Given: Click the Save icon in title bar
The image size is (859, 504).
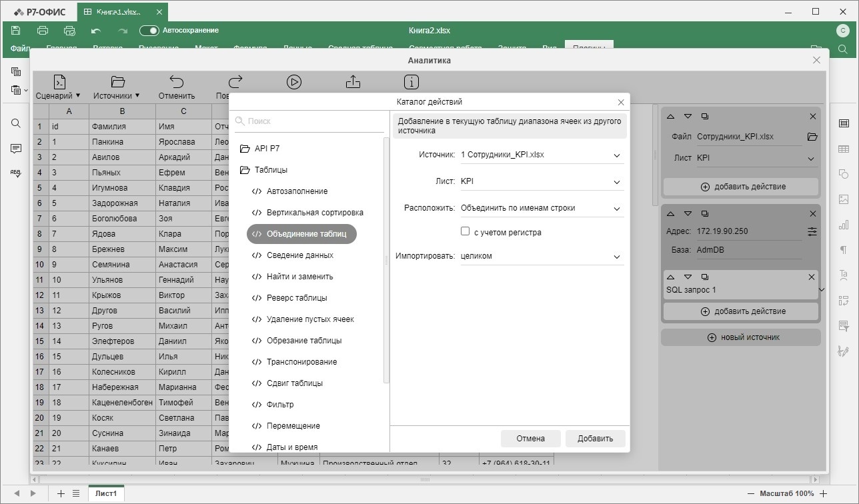Looking at the screenshot, I should point(16,31).
